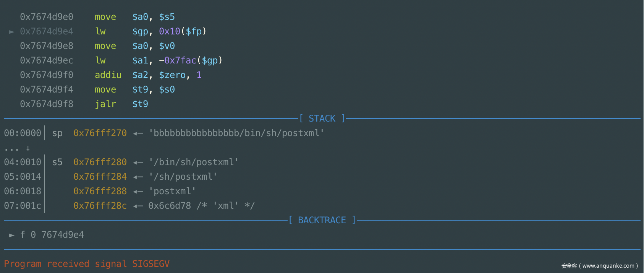The width and height of the screenshot is (644, 273).
Task: Click the jalr $t9 instruction
Action: pyautogui.click(x=121, y=104)
